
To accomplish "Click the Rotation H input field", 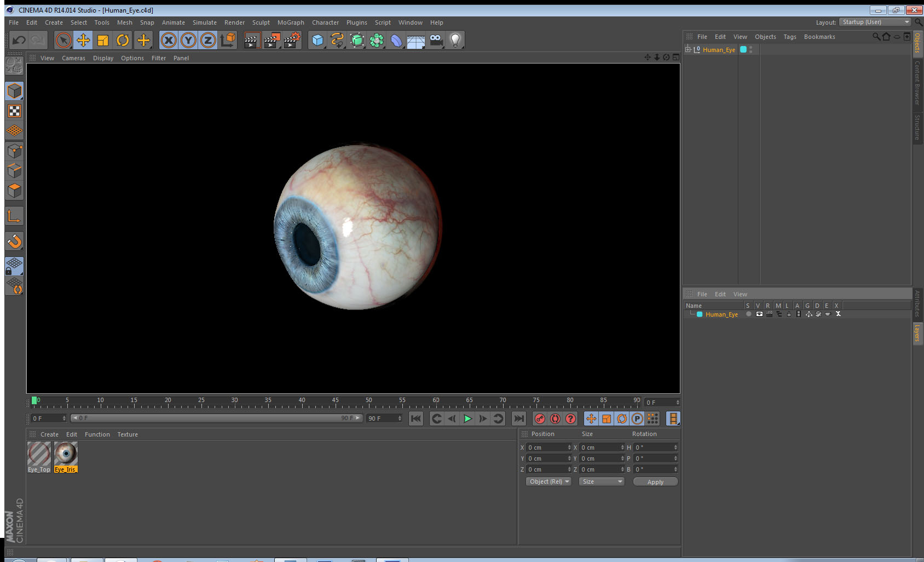I will click(x=656, y=448).
